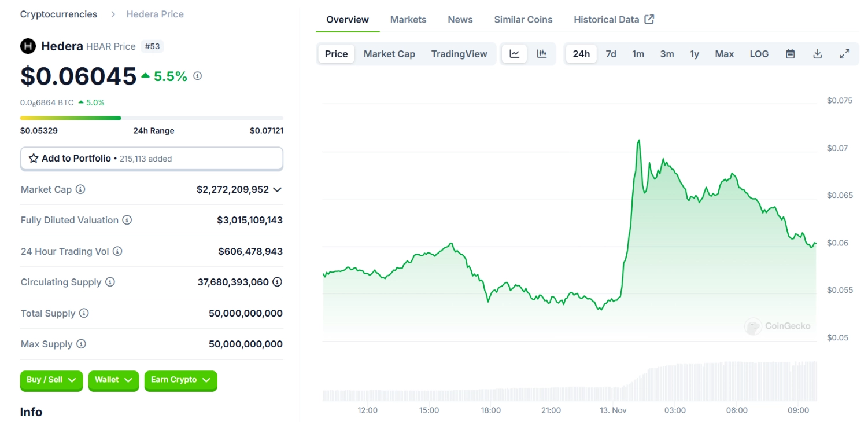Screen dimensions: 868x422
Task: Click the #53 rank badge
Action: tap(152, 46)
